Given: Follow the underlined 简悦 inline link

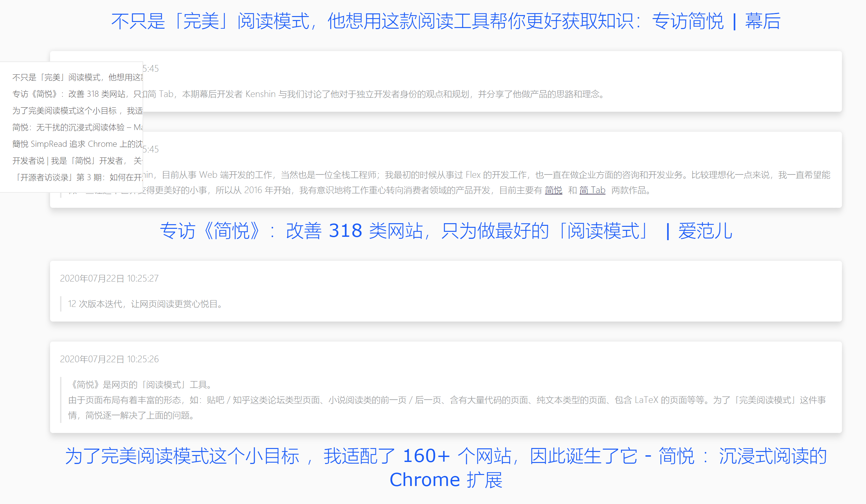Looking at the screenshot, I should 554,191.
